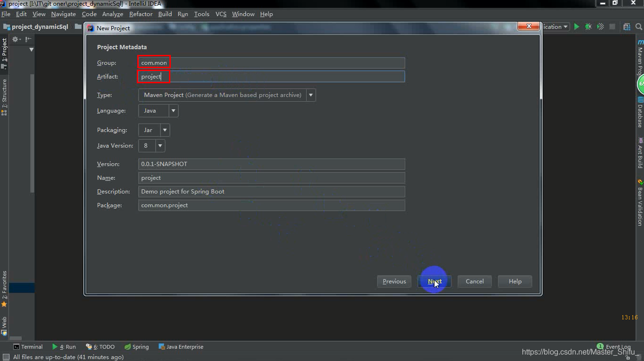Focus the Artifact input field

[272, 77]
